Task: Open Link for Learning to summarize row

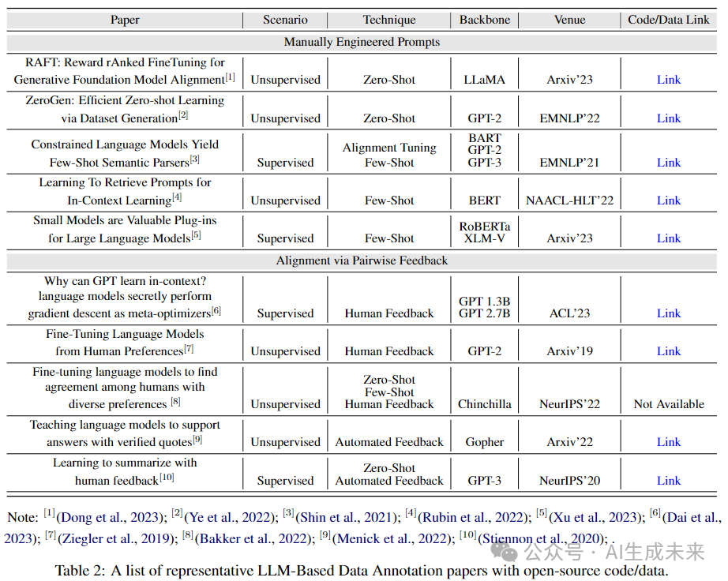Action: tap(668, 480)
